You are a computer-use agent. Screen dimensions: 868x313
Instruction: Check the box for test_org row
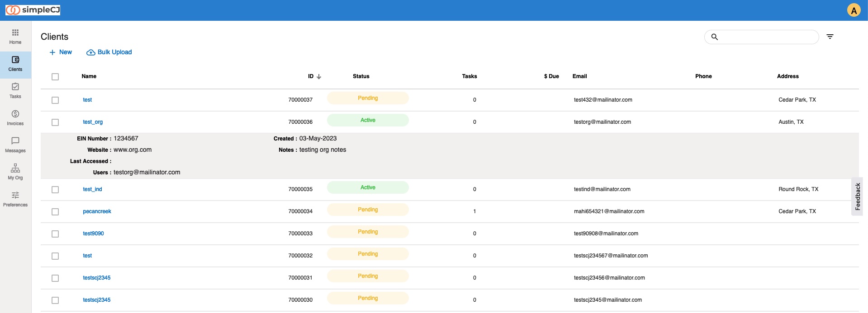click(55, 122)
